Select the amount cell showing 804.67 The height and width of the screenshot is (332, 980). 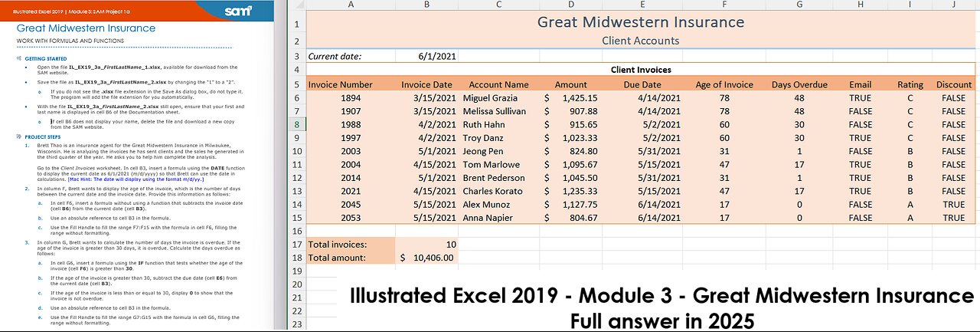coord(570,218)
